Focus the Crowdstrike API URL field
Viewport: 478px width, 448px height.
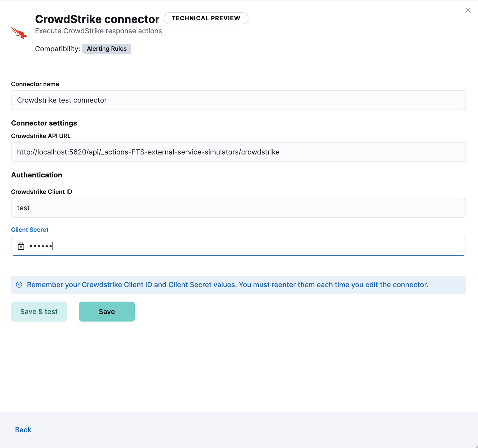238,152
